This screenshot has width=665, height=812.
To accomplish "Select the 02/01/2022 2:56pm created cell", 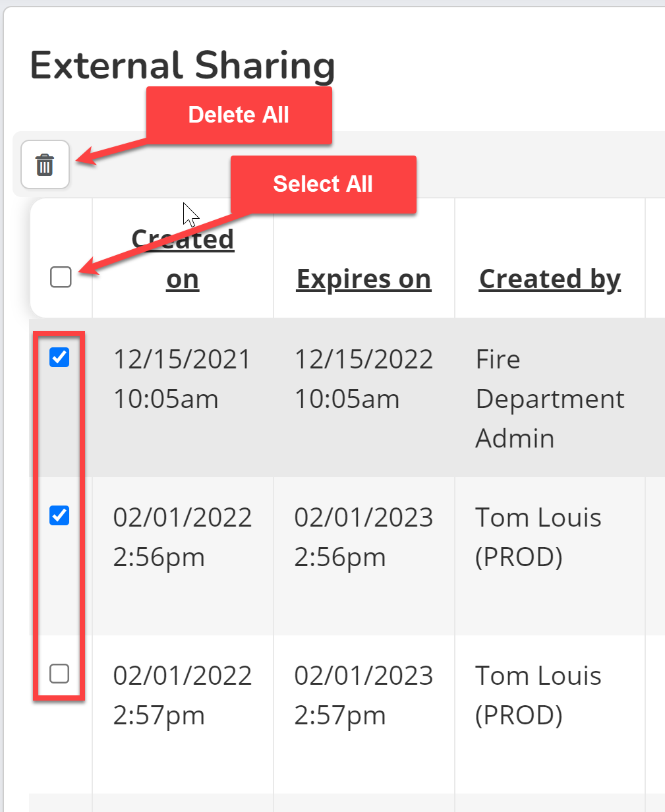I will [x=182, y=537].
